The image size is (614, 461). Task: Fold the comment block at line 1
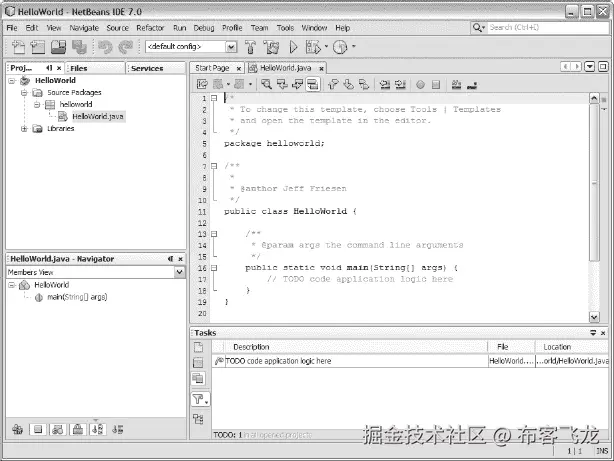pyautogui.click(x=214, y=98)
